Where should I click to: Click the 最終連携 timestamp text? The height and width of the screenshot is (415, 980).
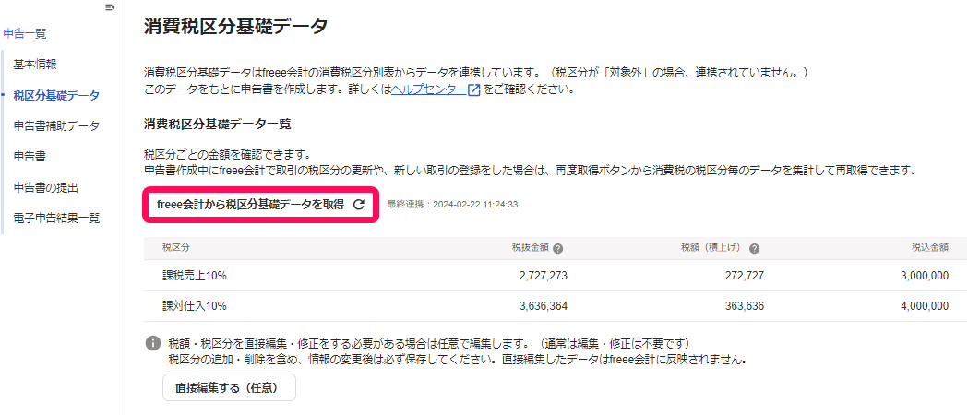[x=452, y=205]
